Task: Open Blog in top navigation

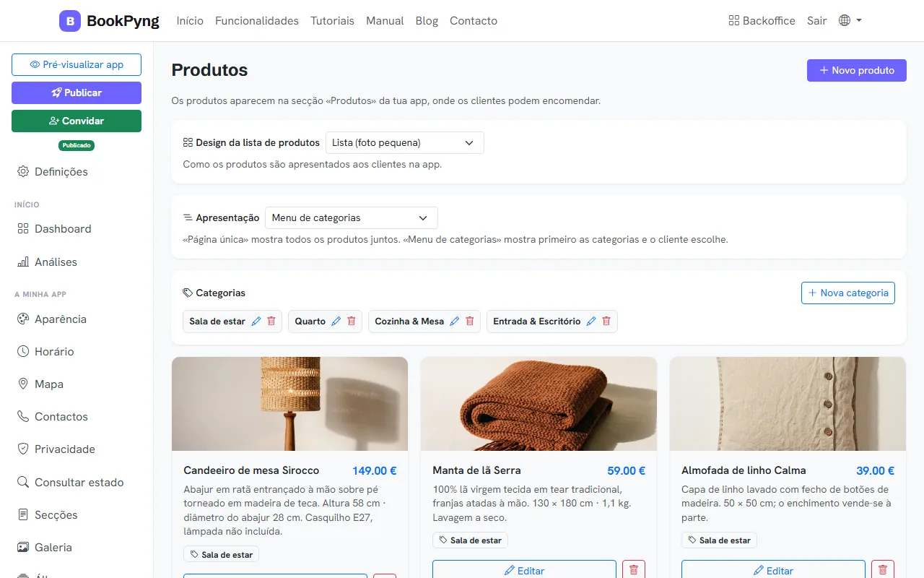Action: pos(427,21)
